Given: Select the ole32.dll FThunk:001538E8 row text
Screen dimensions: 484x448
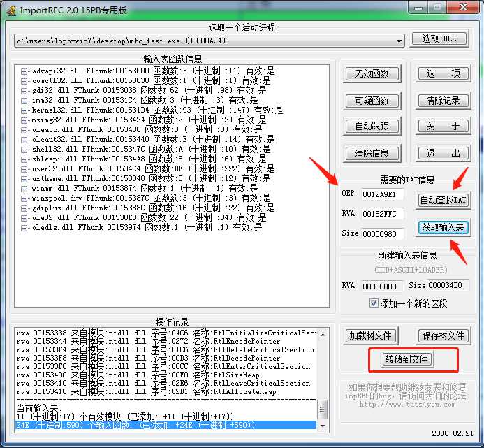Looking at the screenshot, I should pyautogui.click(x=149, y=217).
